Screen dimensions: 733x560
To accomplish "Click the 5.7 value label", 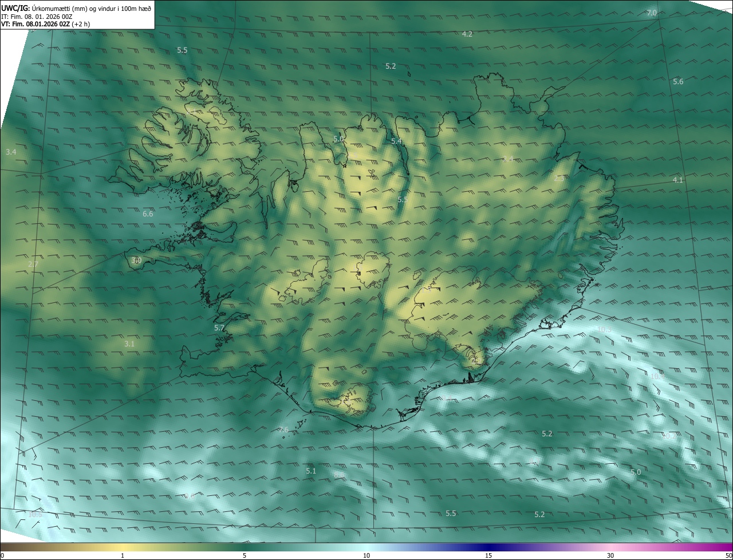I will (219, 328).
